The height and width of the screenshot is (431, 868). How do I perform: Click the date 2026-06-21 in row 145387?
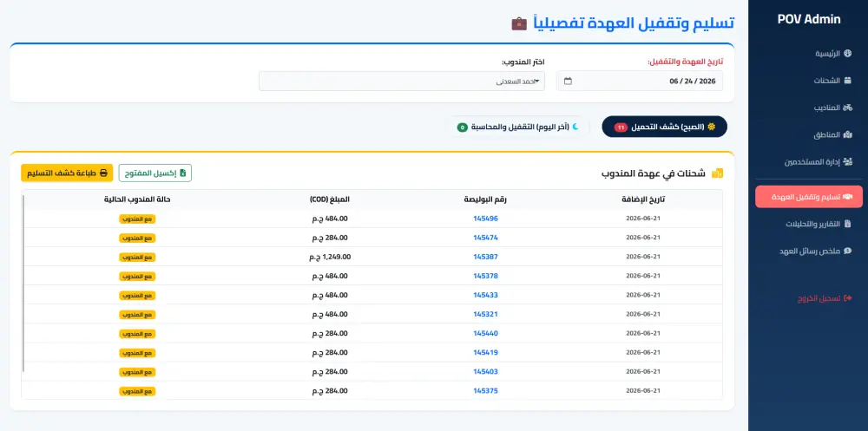[x=643, y=257]
